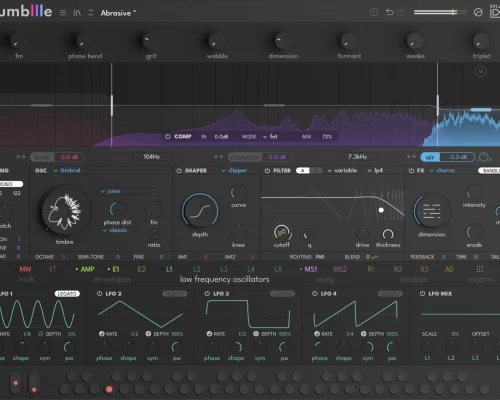The height and width of the screenshot is (400, 500).
Task: Toggle LFO 2 power button
Action: (99, 294)
